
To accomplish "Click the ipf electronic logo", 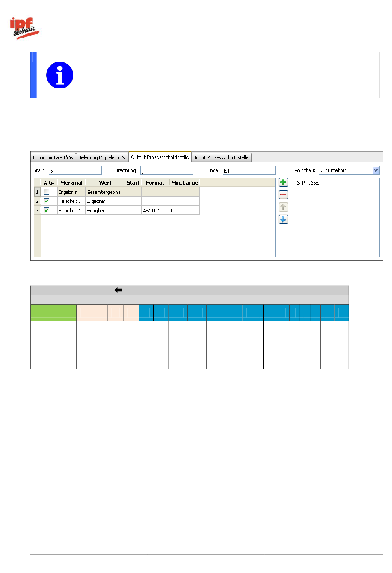I will [x=24, y=28].
